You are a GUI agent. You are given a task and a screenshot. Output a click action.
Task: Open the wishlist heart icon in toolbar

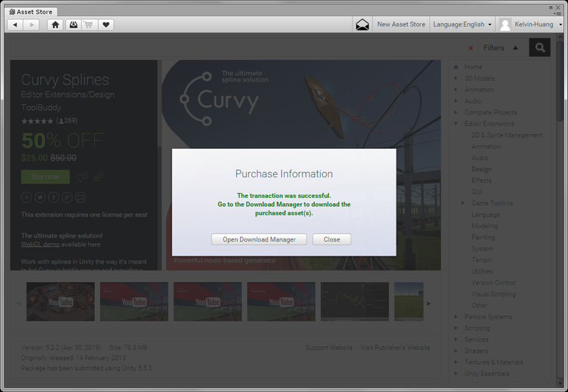coord(107,24)
